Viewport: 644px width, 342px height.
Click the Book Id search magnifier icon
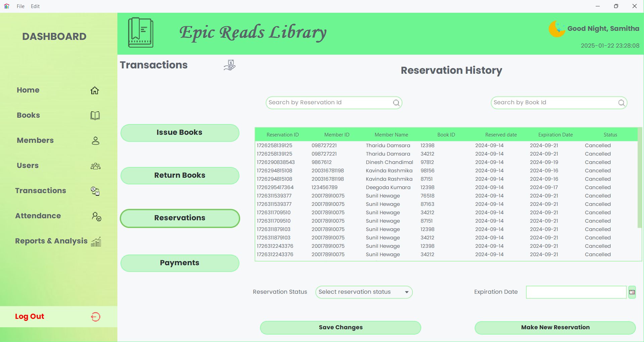621,103
